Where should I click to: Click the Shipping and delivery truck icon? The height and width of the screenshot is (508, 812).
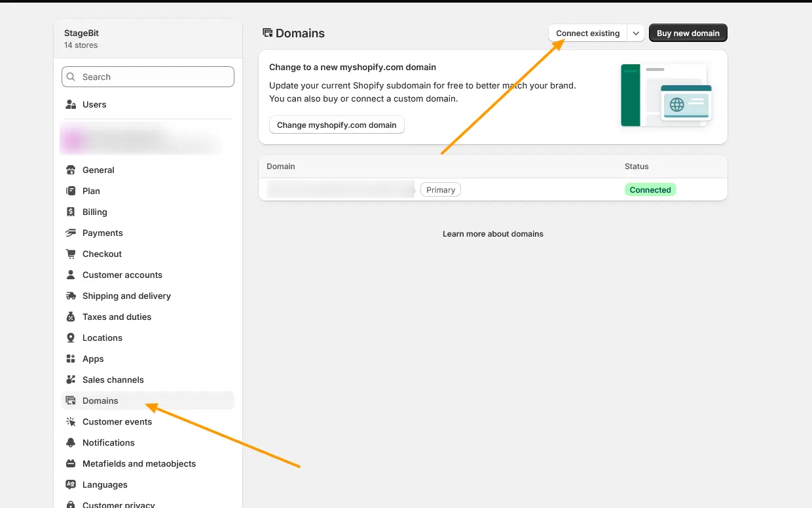(71, 296)
